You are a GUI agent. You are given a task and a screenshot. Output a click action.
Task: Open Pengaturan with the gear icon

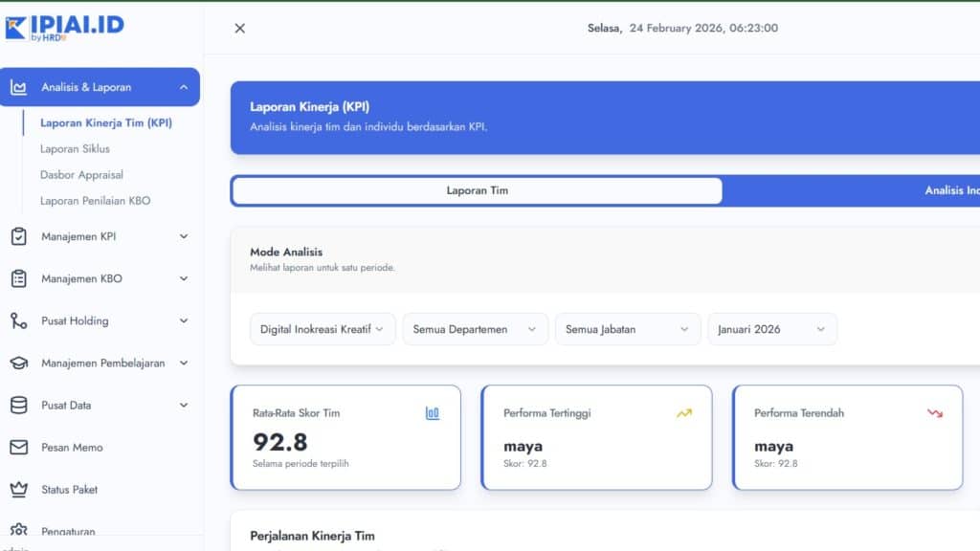(17, 529)
